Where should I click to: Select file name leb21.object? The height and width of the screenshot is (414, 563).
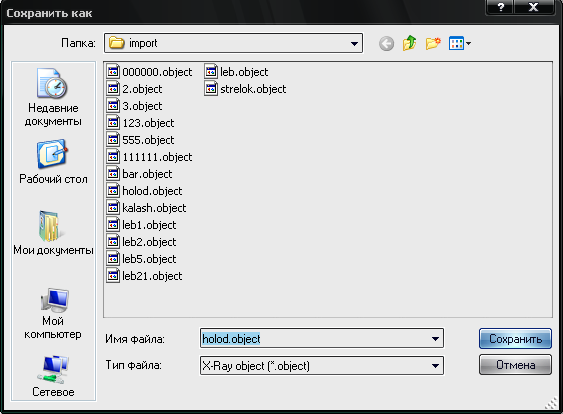[152, 276]
